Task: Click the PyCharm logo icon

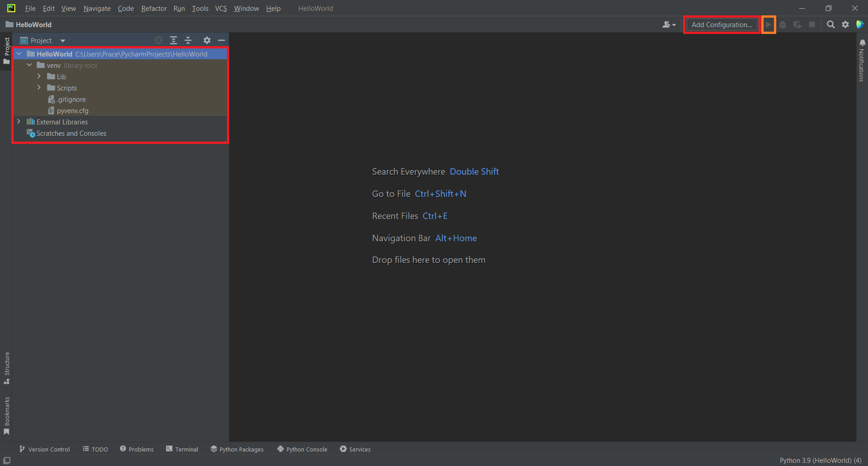Action: [x=11, y=8]
